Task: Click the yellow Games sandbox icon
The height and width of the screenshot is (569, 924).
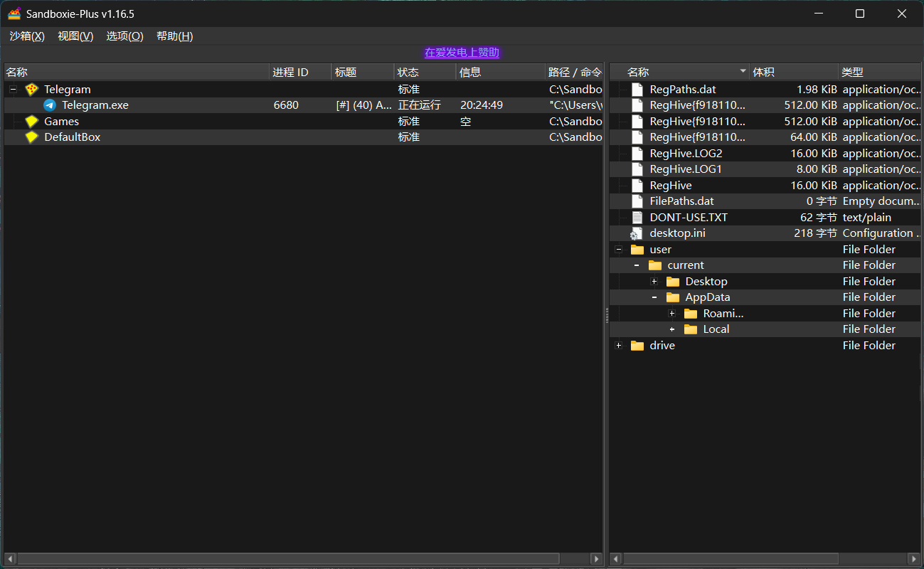Action: [x=32, y=122]
